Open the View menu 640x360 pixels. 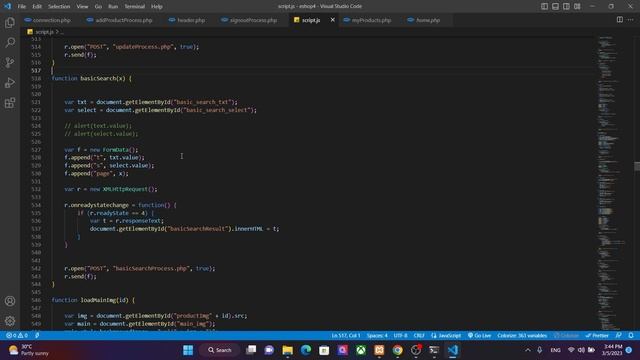[82, 6]
